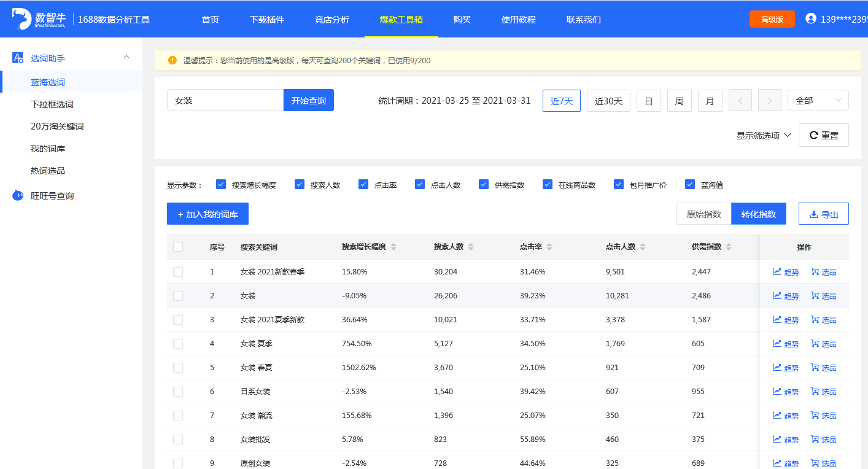Image resolution: width=868 pixels, height=469 pixels.
Task: Click cart icon for 女装 春夏 row
Action: pos(815,367)
